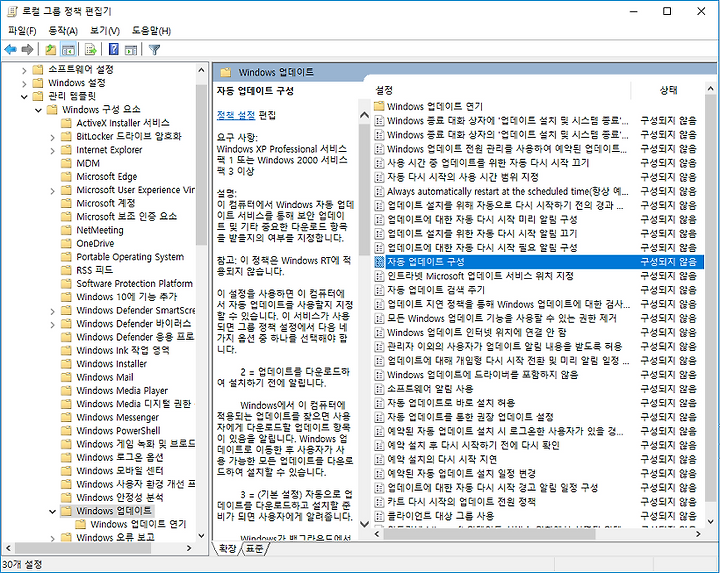Select Portable Operating System tree folder
Screen dimensions: 720x573
tap(130, 257)
